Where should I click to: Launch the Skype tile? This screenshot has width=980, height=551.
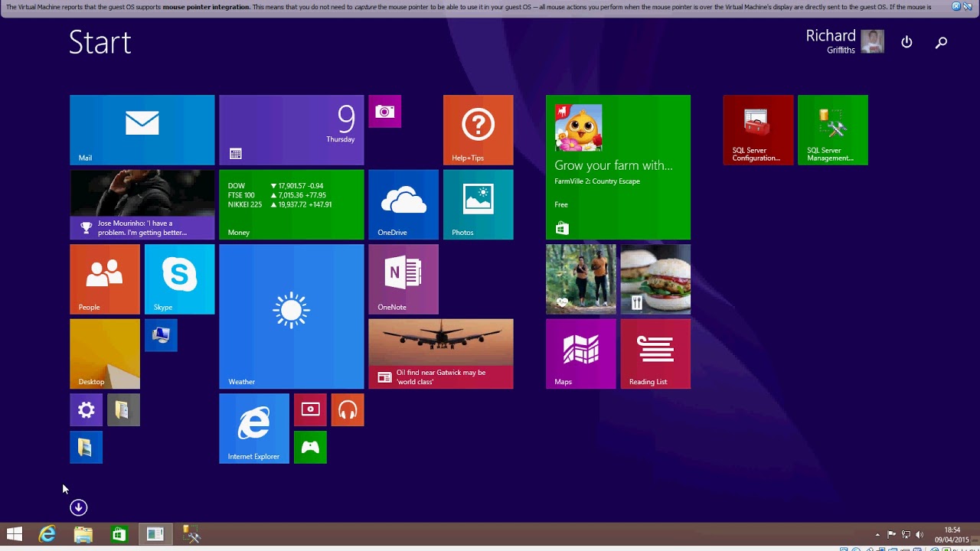[179, 279]
